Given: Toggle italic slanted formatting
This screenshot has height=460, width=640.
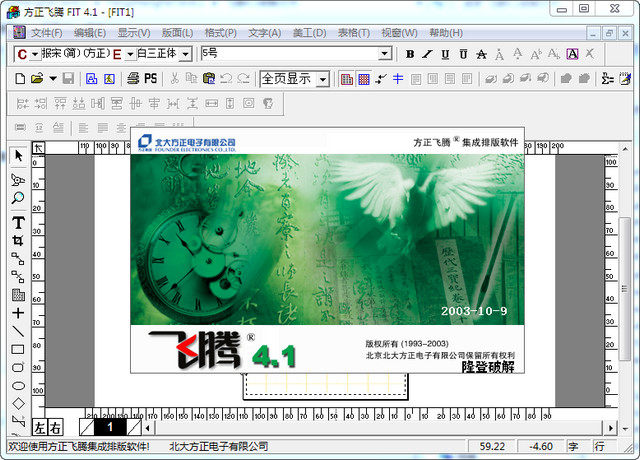Looking at the screenshot, I should tap(427, 54).
